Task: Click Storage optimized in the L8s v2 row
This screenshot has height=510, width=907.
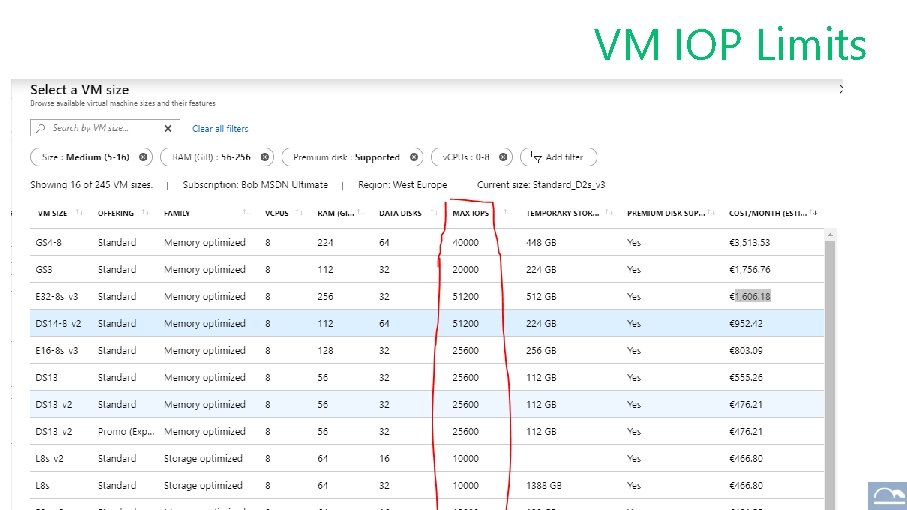Action: tap(203, 459)
